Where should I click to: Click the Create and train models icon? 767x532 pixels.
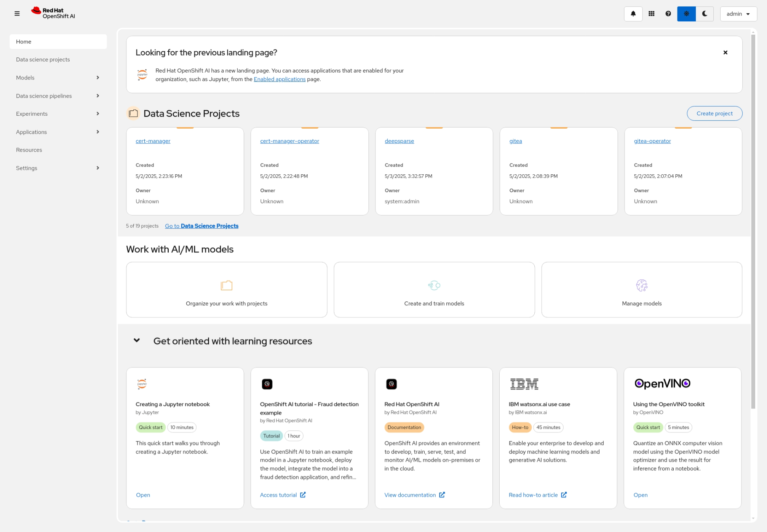[434, 285]
